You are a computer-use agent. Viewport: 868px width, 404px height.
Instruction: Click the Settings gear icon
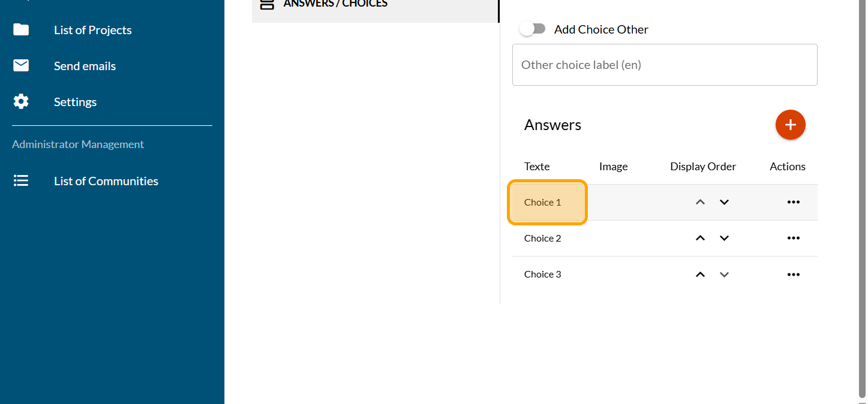[21, 102]
